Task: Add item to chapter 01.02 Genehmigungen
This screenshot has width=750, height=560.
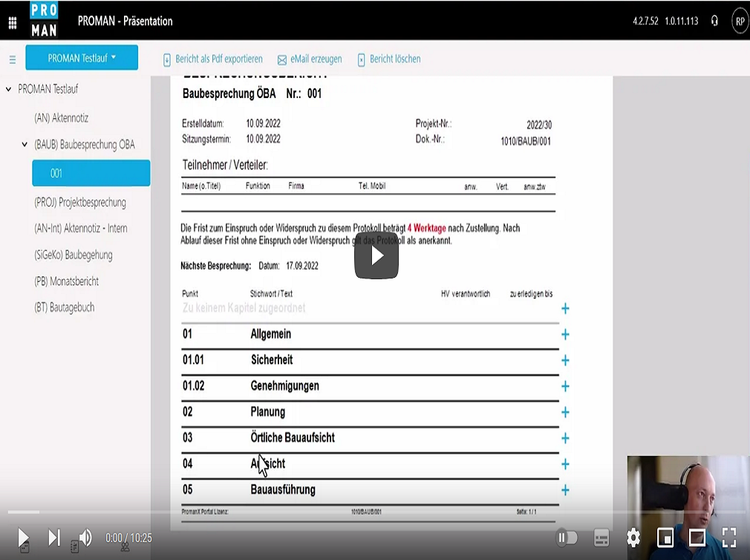Action: pos(565,386)
